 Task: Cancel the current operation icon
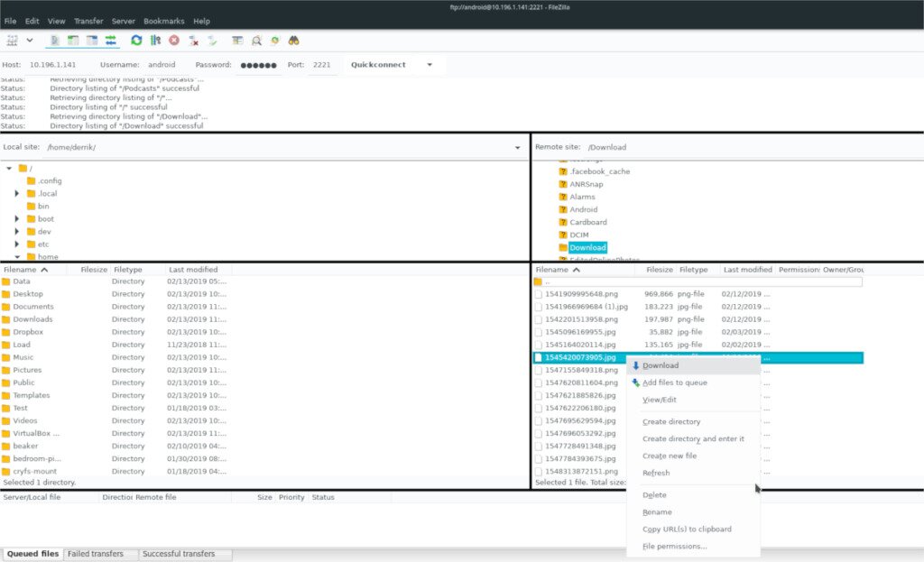click(173, 41)
